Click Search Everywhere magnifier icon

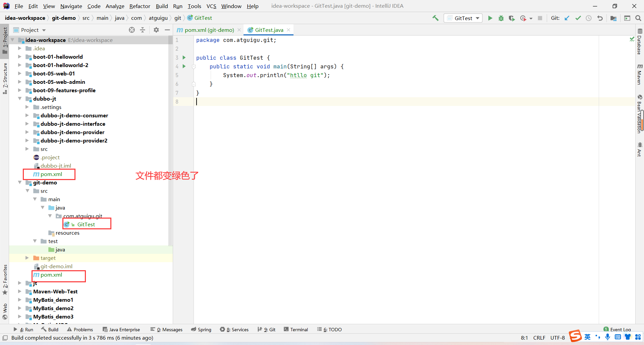pos(638,18)
